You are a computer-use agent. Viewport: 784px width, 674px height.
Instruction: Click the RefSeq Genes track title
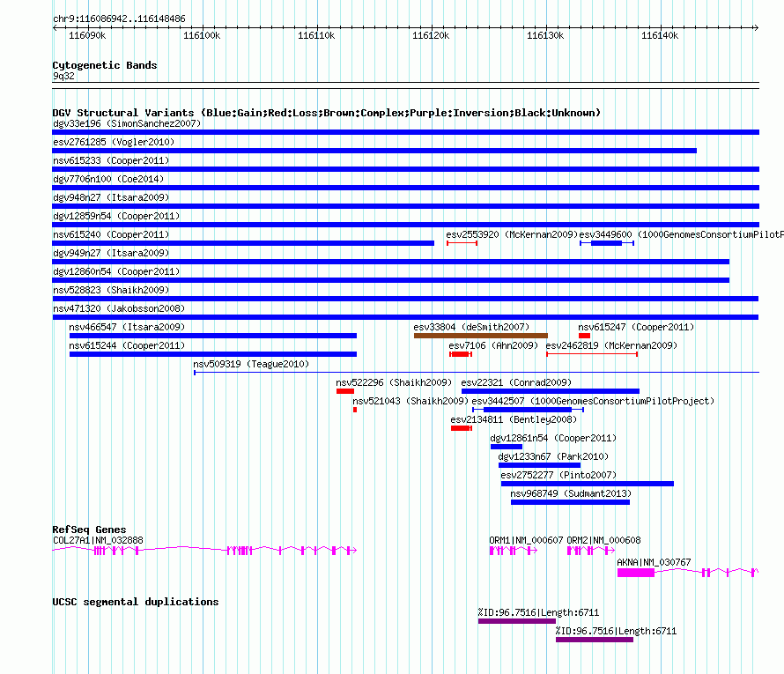pos(89,530)
